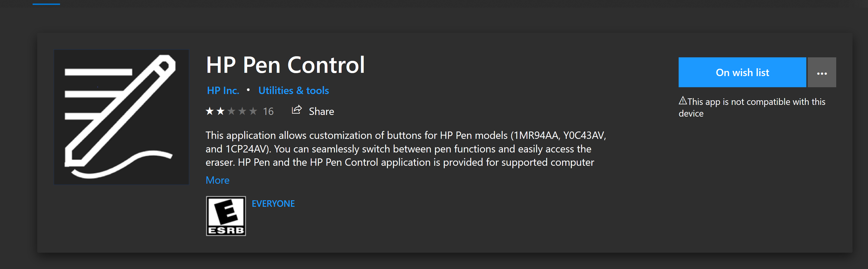The image size is (868, 269).
Task: Open the EVERYONE rating details
Action: (x=273, y=203)
